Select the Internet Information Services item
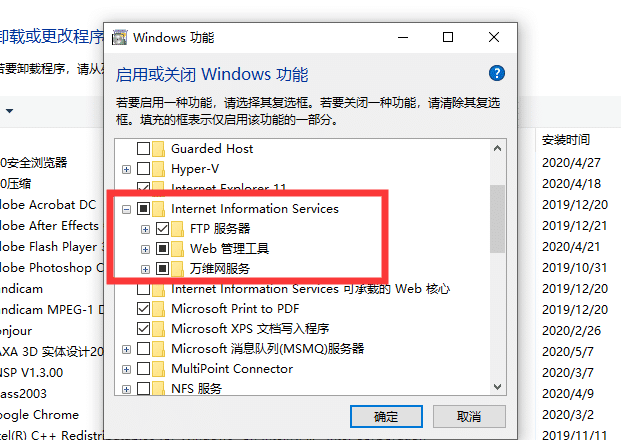The width and height of the screenshot is (621, 440). tap(255, 209)
